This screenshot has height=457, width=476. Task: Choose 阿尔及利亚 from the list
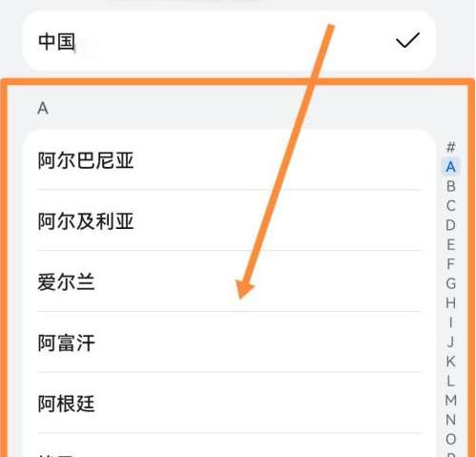(x=229, y=221)
